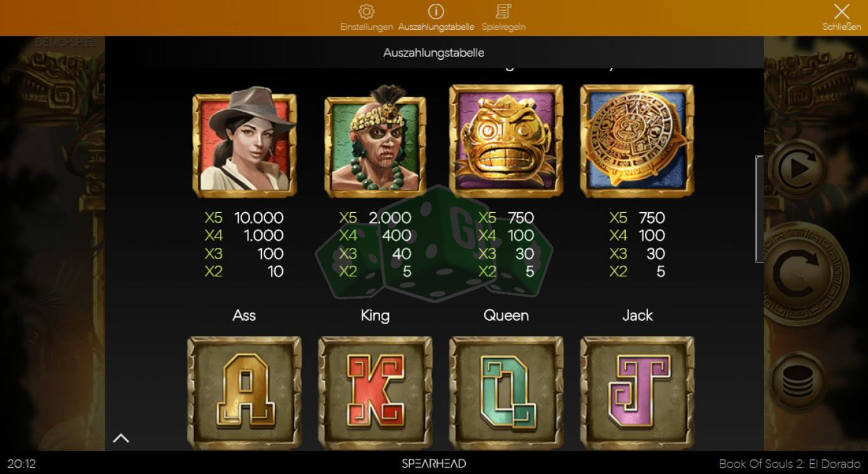The height and width of the screenshot is (474, 868).
Task: Click the autoplay play-arrow button
Action: click(x=797, y=170)
